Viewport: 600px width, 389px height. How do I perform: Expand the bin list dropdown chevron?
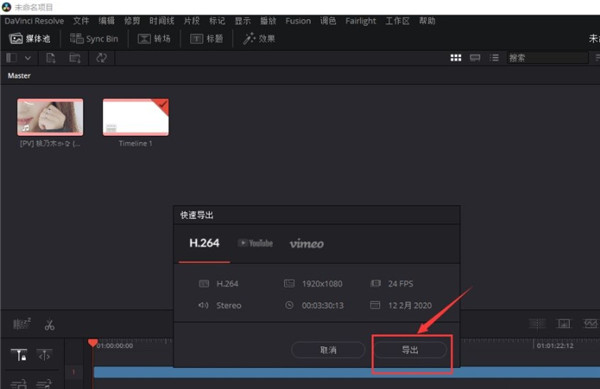coord(28,58)
